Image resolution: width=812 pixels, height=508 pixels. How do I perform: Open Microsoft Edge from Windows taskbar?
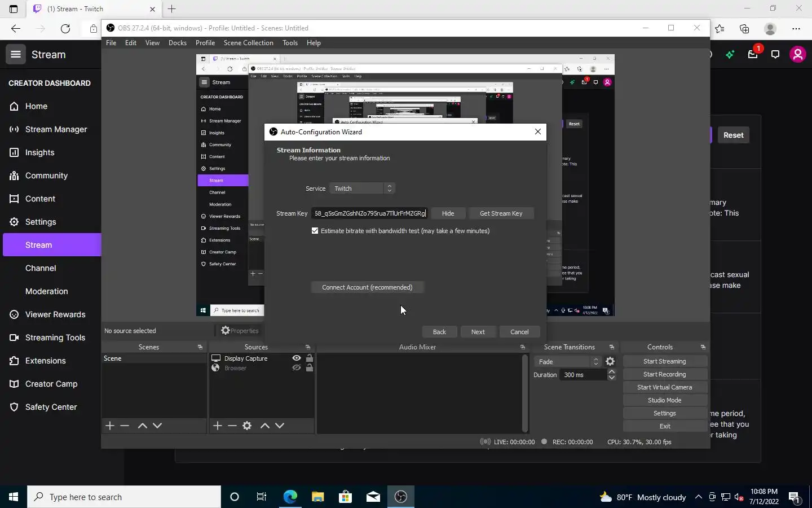click(290, 497)
